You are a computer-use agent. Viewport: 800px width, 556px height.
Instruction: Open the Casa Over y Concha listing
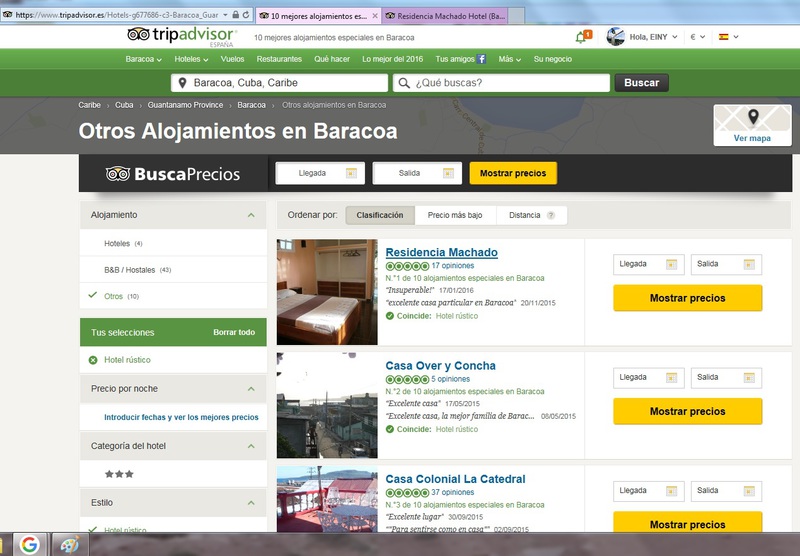tap(440, 366)
